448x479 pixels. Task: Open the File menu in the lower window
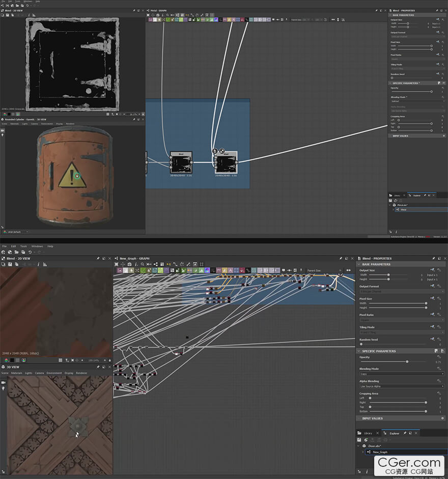(x=4, y=246)
